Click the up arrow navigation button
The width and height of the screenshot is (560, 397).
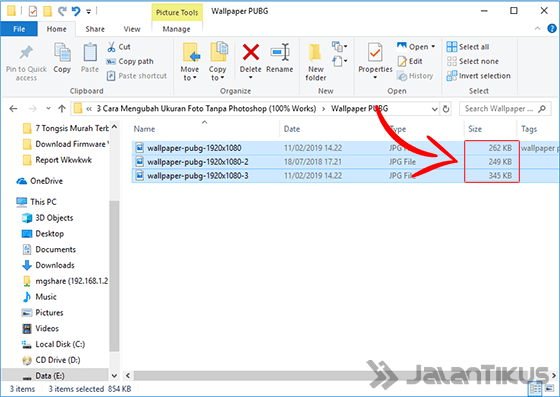point(62,109)
